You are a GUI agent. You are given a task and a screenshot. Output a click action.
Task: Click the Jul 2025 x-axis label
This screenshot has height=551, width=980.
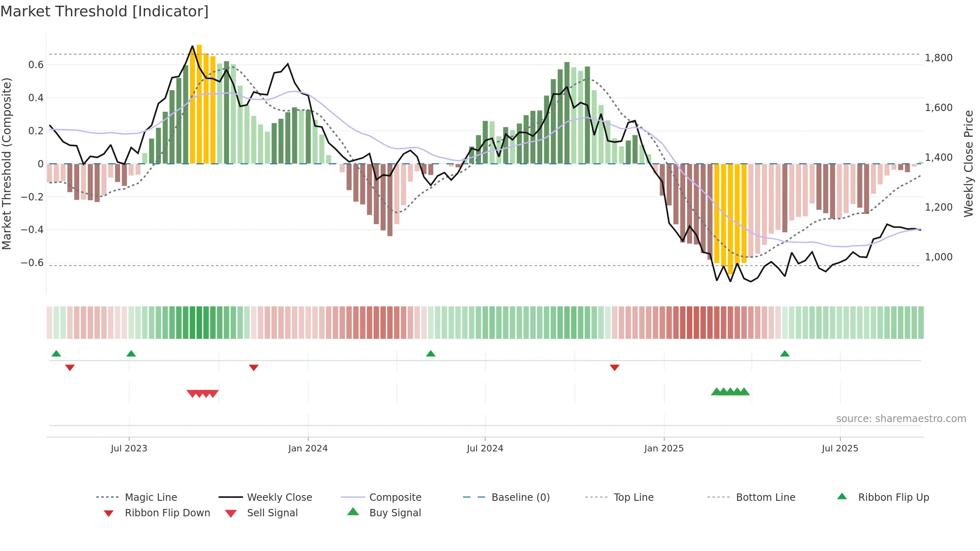click(x=840, y=448)
